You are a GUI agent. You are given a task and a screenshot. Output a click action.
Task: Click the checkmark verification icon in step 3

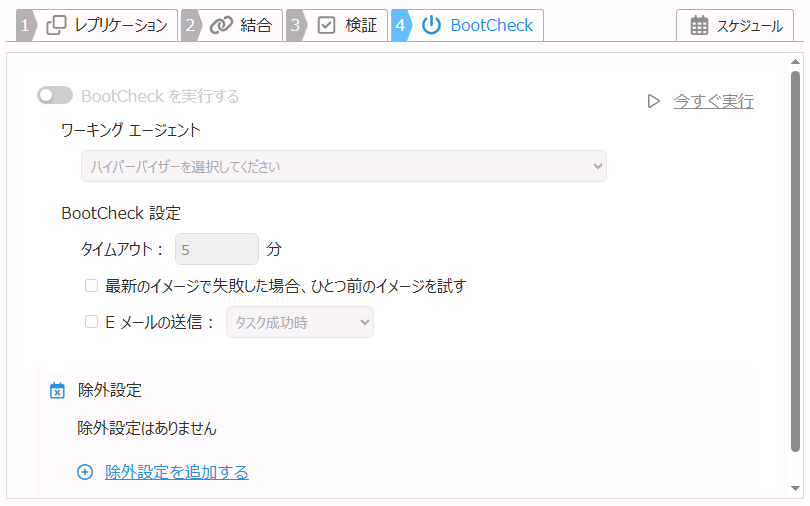[326, 25]
